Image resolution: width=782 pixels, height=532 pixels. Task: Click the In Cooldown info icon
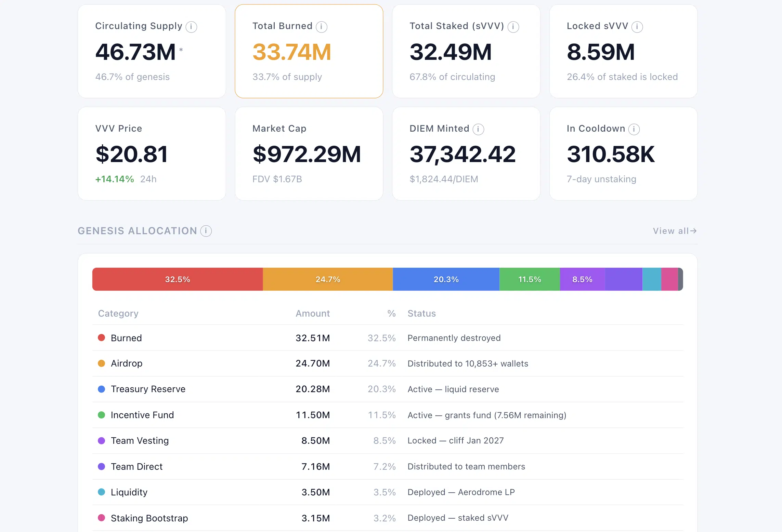634,129
